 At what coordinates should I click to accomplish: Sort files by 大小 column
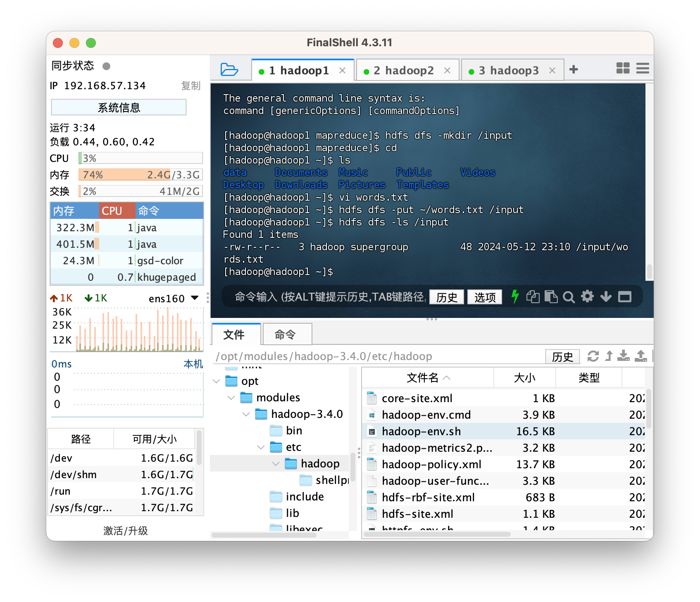click(x=525, y=377)
